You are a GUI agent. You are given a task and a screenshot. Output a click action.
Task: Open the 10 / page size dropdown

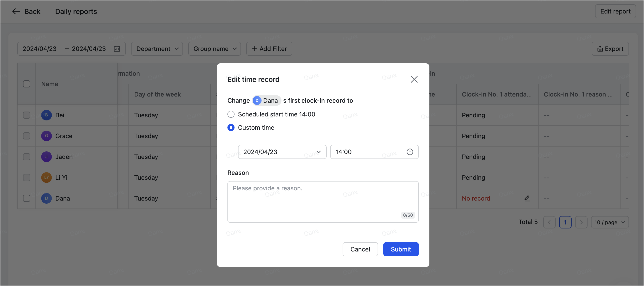pos(609,222)
